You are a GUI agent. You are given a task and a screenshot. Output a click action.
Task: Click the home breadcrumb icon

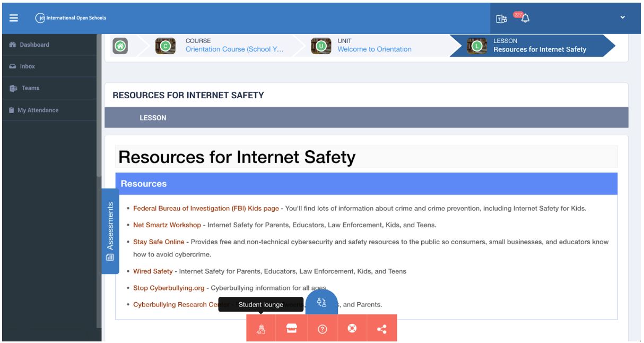(x=120, y=46)
